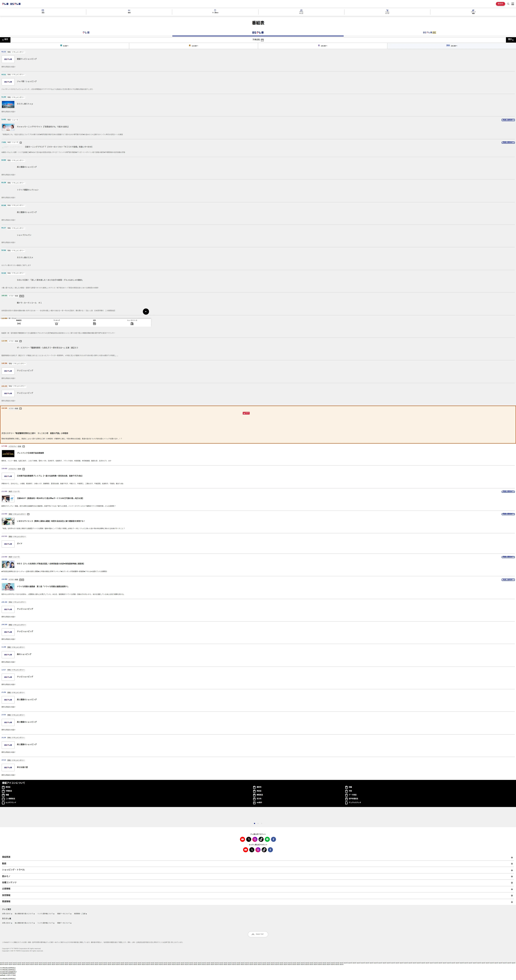
Task: Switch to the BSテレ東4K channel tab
Action: 430,33
